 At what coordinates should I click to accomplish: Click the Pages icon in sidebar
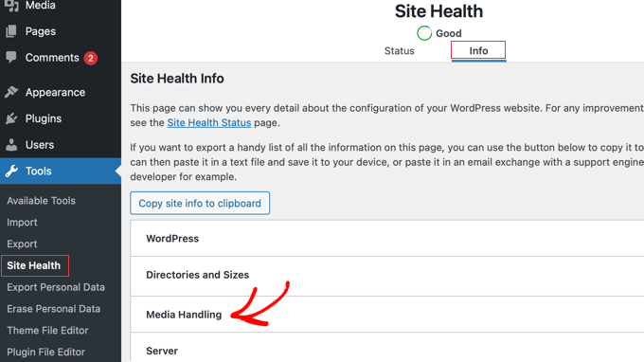11,31
